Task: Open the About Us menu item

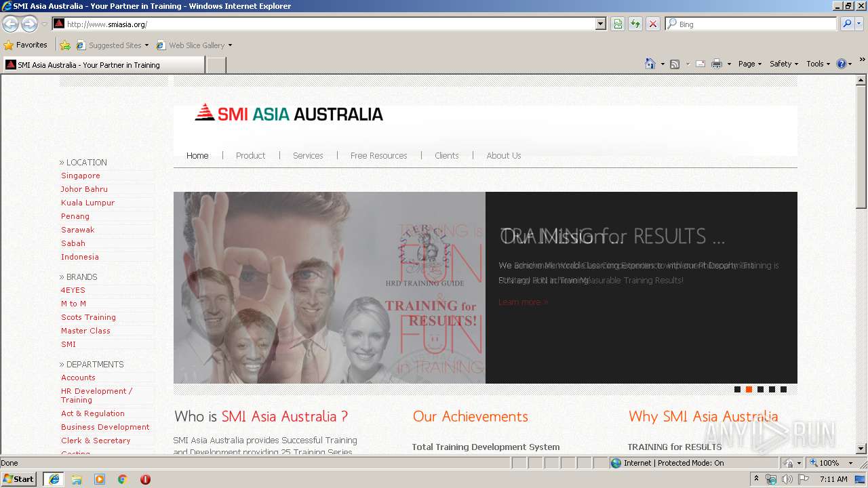Action: (x=503, y=155)
